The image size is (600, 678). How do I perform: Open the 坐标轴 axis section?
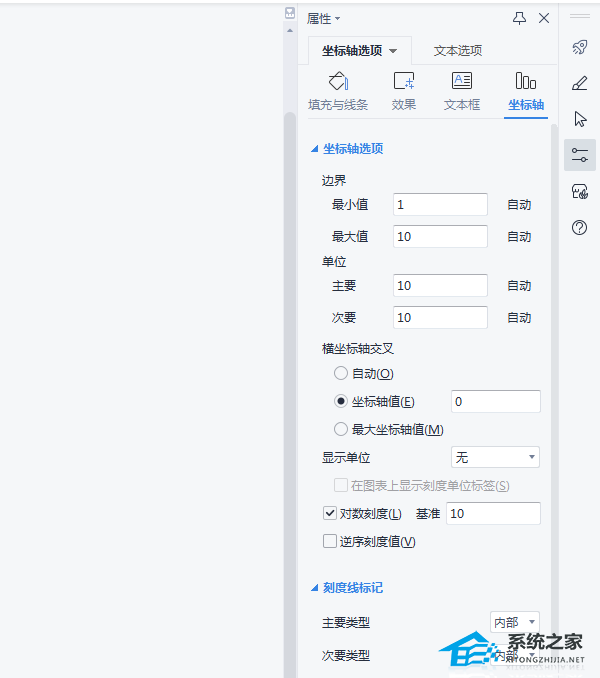tap(526, 92)
